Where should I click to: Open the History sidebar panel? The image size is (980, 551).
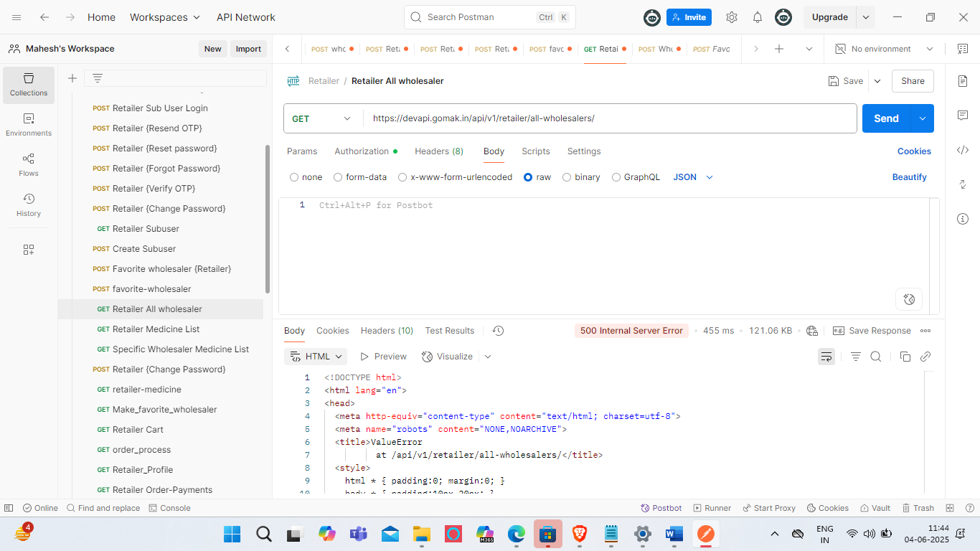(x=29, y=204)
